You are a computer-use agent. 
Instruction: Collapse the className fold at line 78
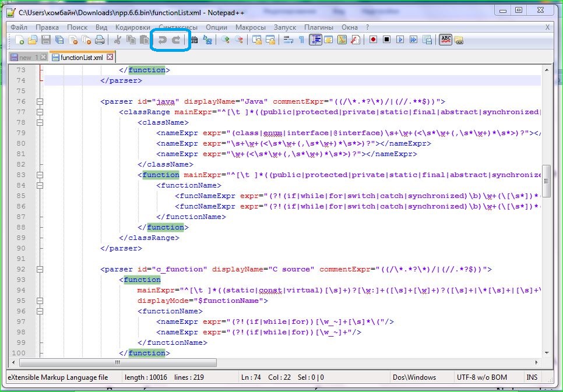tap(40, 122)
